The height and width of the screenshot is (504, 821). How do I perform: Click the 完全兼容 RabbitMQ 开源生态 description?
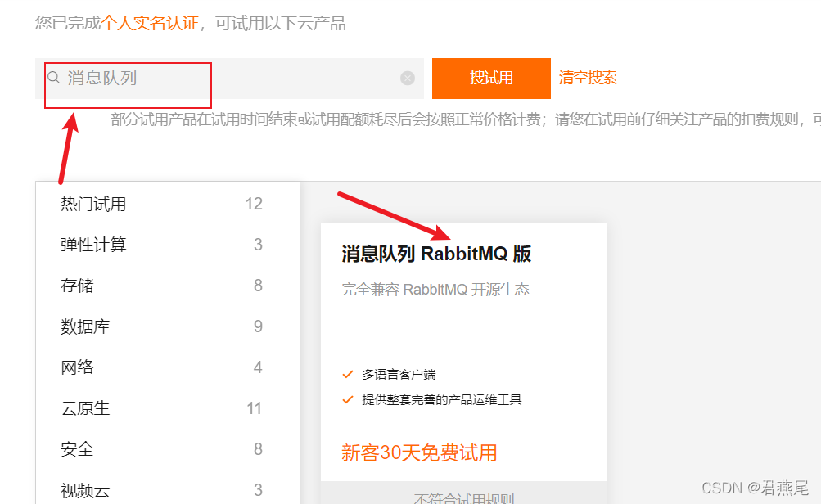(x=435, y=290)
